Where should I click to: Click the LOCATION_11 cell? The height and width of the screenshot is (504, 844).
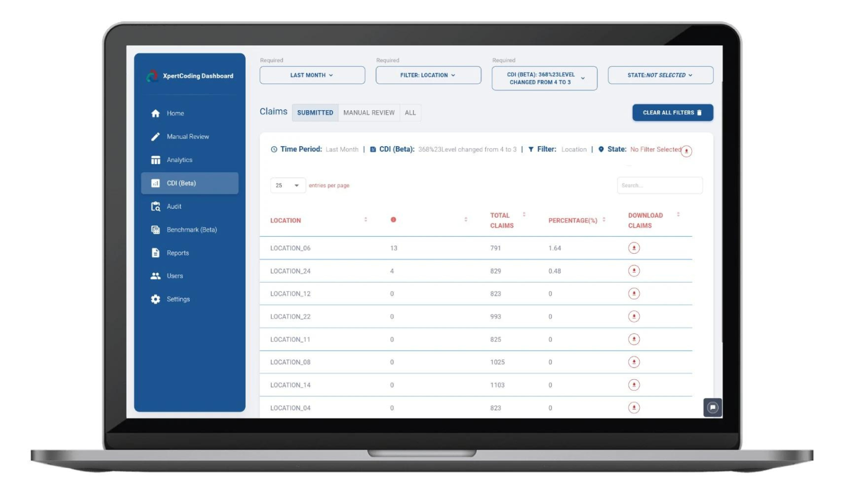pyautogui.click(x=290, y=339)
